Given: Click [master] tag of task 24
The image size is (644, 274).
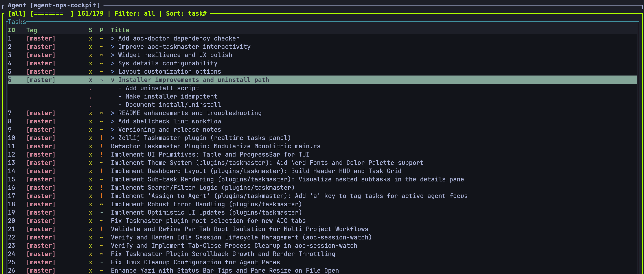Looking at the screenshot, I should pyautogui.click(x=41, y=254).
